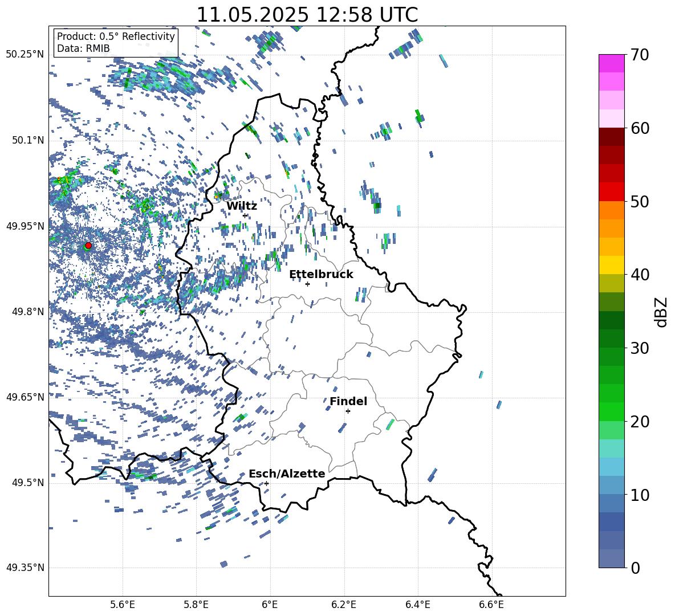
Task: Click the Wiltz station cross marker
Action: [x=245, y=215]
